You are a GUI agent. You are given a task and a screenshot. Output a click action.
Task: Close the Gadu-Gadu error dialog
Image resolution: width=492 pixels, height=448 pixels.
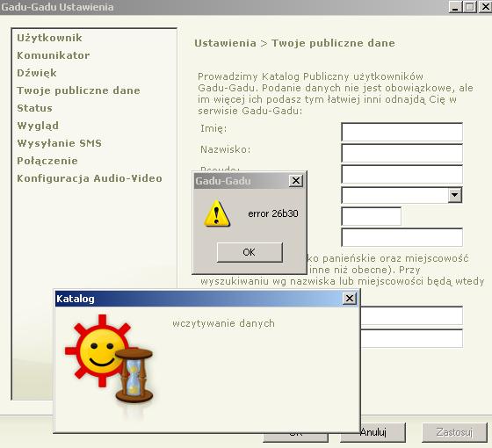[296, 181]
